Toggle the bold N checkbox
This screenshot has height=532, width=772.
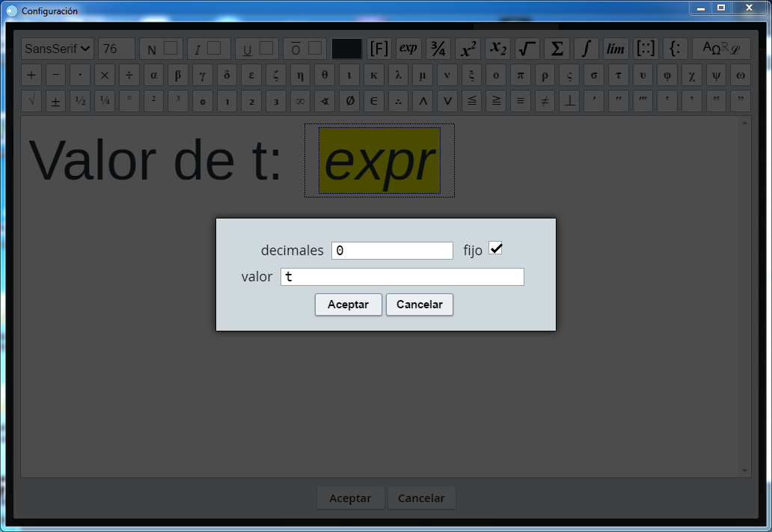[x=171, y=48]
